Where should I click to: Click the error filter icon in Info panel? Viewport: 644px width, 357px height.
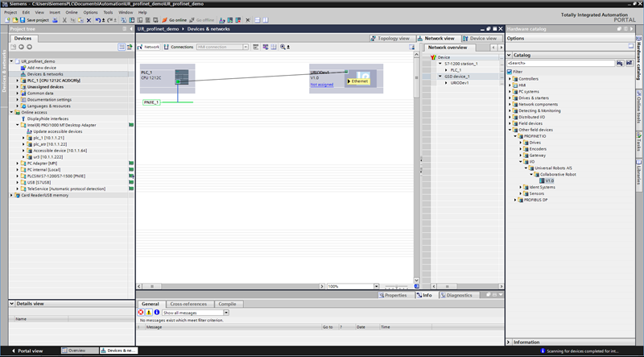[142, 312]
